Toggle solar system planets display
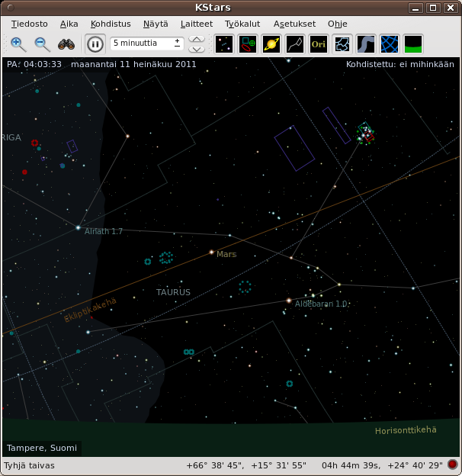The height and width of the screenshot is (476, 462). (x=271, y=44)
